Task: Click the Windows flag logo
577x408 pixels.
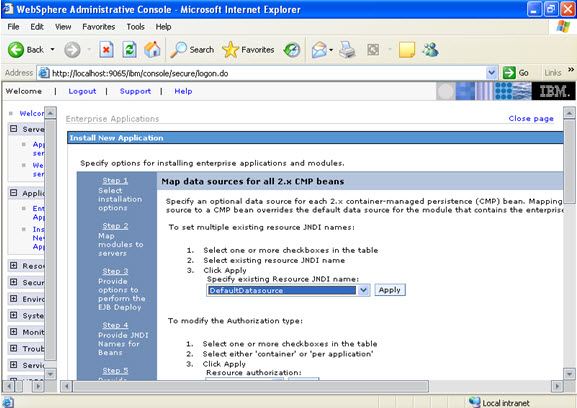Action: pyautogui.click(x=563, y=27)
